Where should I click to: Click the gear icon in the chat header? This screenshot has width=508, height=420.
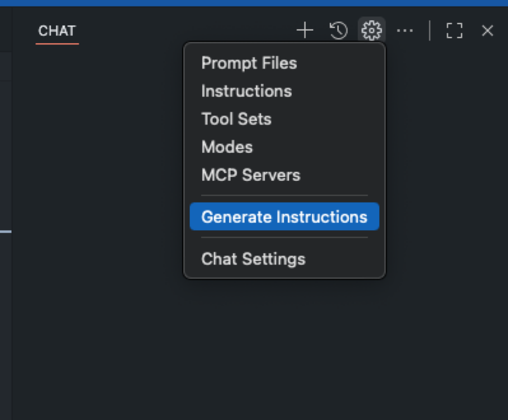[371, 30]
